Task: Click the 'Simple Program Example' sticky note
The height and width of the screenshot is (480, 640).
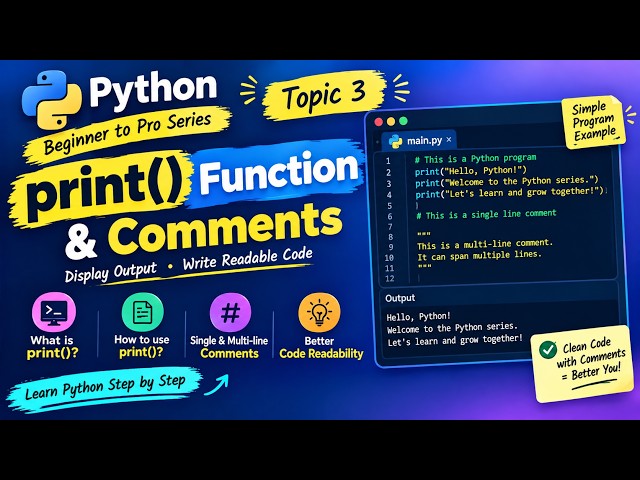Action: coord(594,121)
